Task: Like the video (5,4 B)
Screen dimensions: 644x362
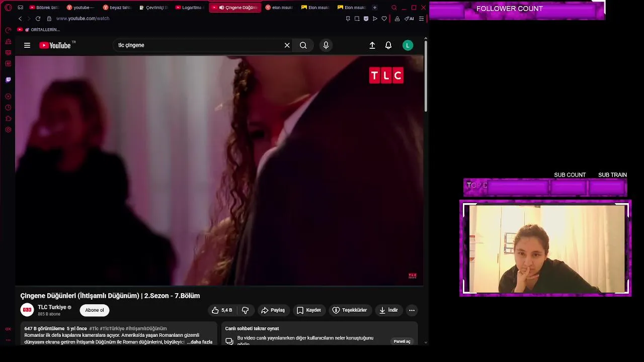Action: point(222,310)
